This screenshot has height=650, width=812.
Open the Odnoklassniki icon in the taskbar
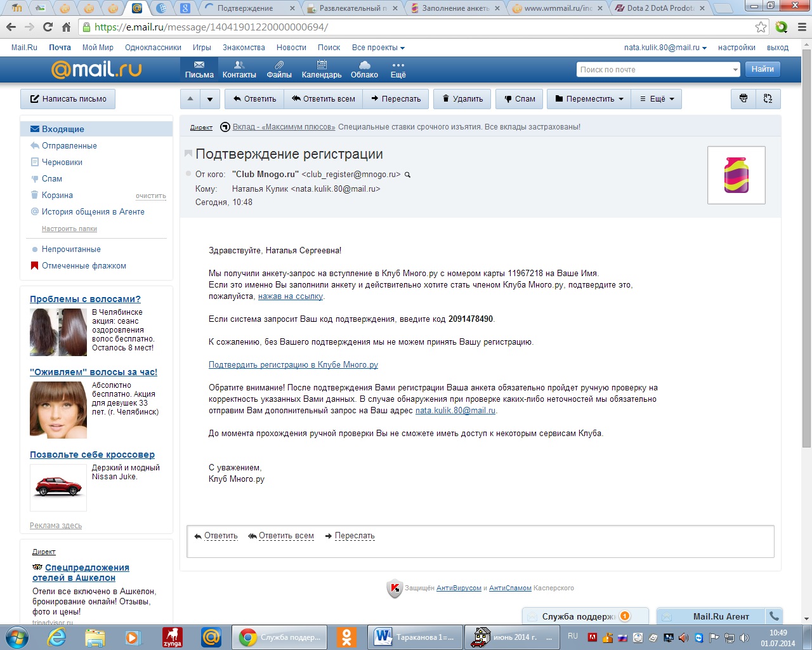point(346,637)
